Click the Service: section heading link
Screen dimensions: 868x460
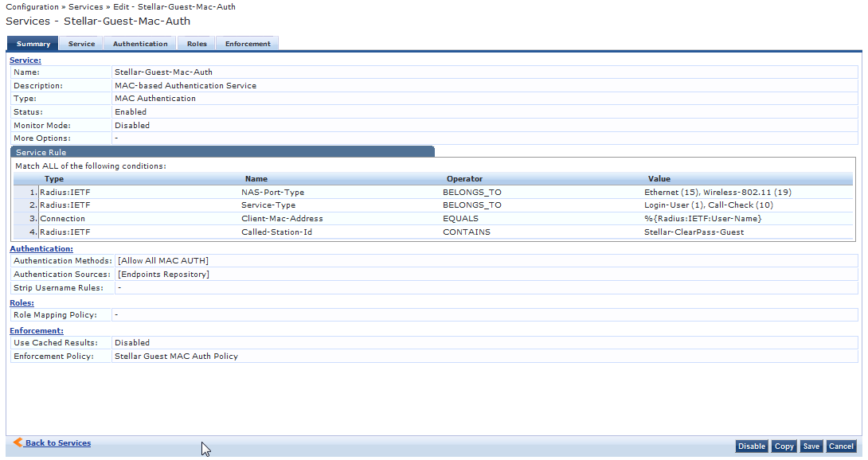25,60
